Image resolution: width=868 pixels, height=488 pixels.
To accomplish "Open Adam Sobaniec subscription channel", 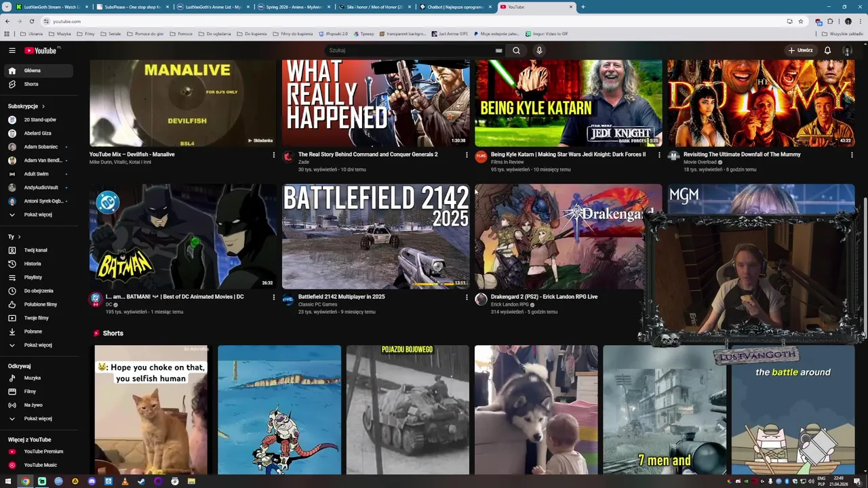I will coord(40,147).
